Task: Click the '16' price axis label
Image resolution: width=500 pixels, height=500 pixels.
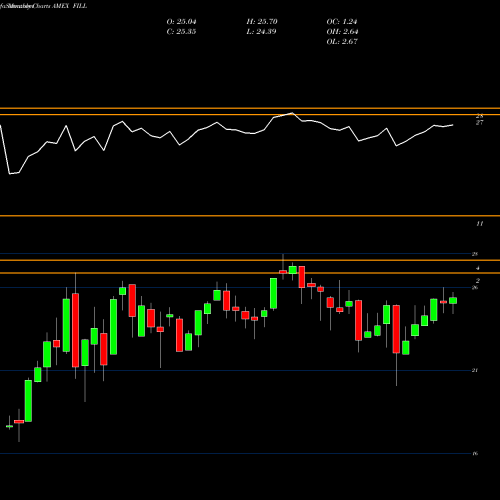Action: click(475, 453)
